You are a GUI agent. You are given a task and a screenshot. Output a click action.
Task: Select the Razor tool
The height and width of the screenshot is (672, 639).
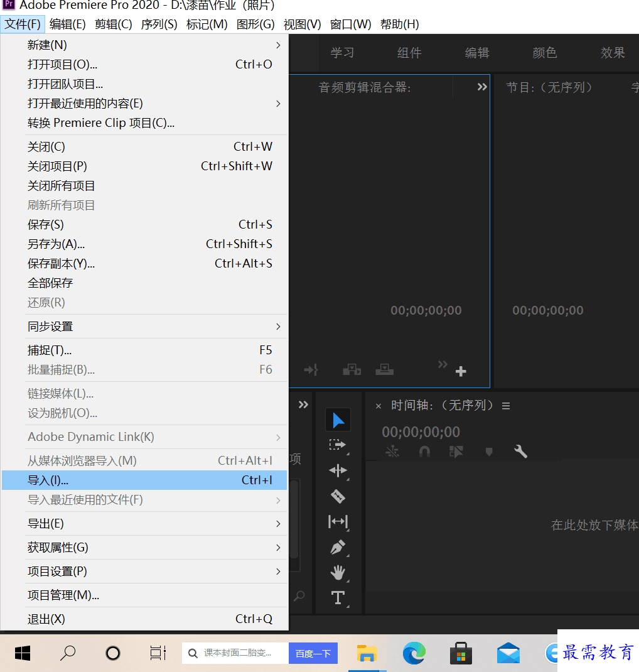point(338,496)
